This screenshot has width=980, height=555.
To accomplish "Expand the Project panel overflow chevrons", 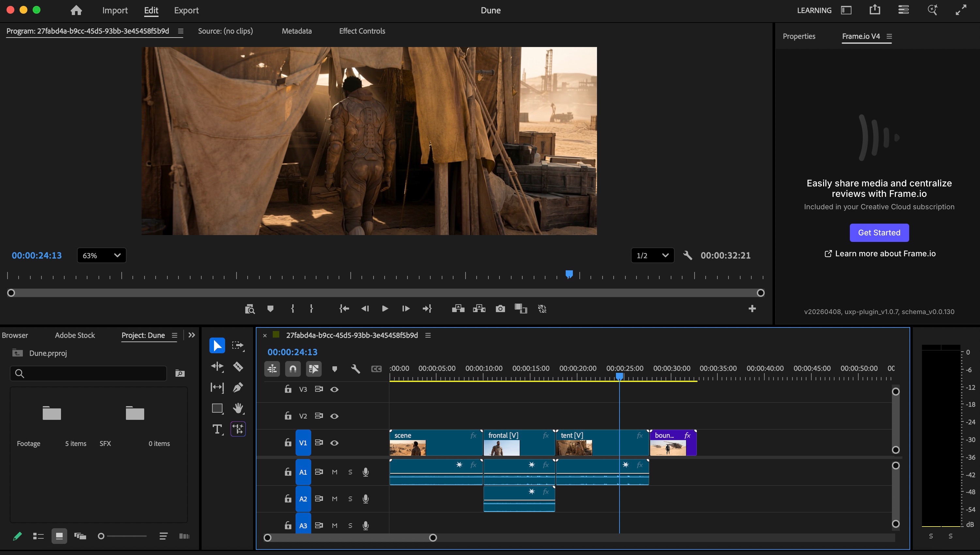I will click(x=191, y=335).
